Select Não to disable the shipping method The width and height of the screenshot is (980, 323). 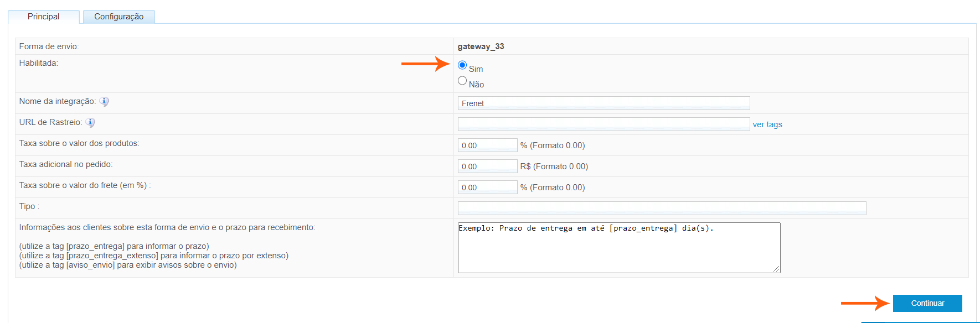[x=462, y=81]
